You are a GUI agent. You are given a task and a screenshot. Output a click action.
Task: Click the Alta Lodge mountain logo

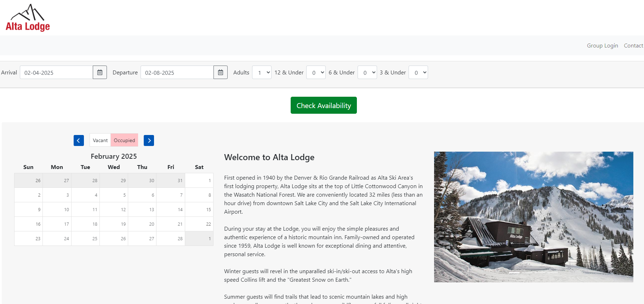[28, 18]
